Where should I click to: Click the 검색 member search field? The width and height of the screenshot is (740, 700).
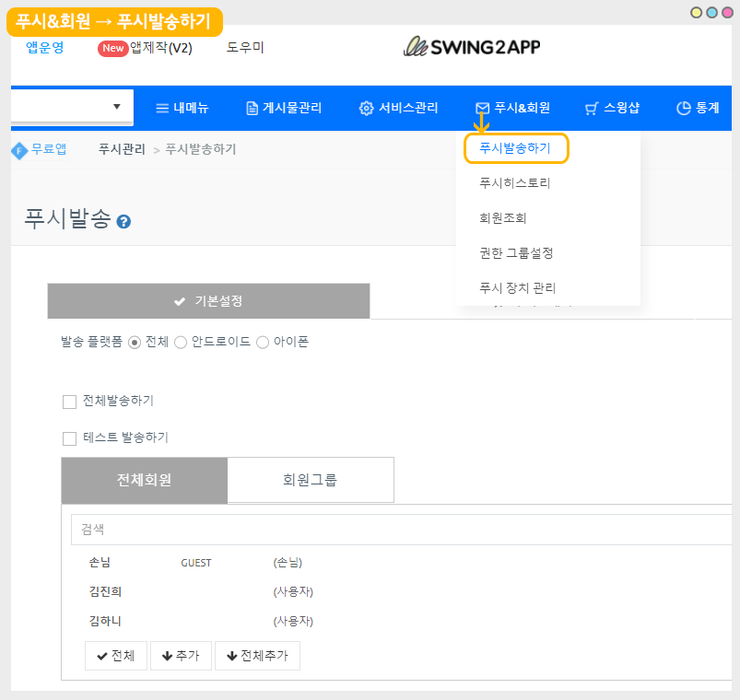click(x=396, y=530)
